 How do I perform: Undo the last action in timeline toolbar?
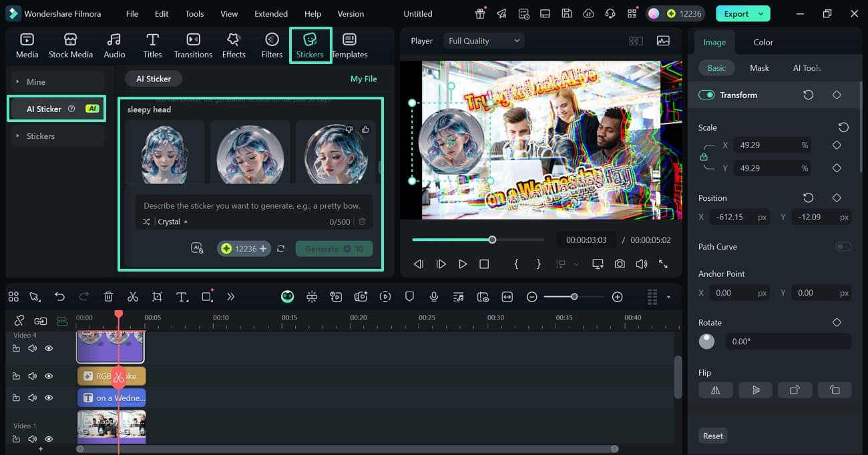pyautogui.click(x=60, y=297)
